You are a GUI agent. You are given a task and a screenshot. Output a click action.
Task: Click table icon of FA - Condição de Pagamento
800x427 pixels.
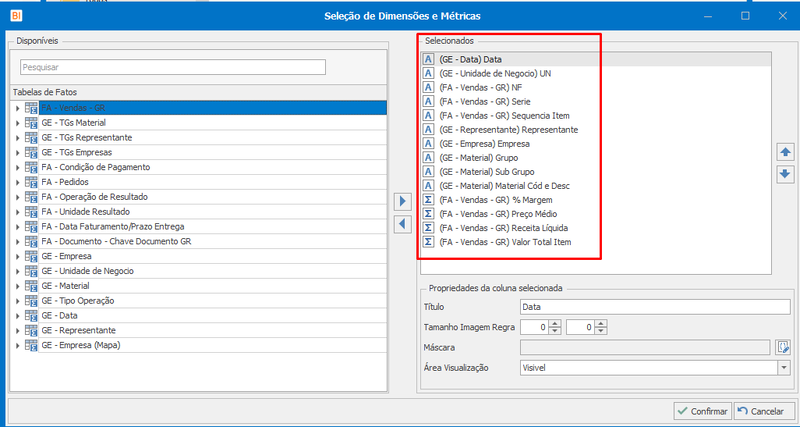(31, 167)
